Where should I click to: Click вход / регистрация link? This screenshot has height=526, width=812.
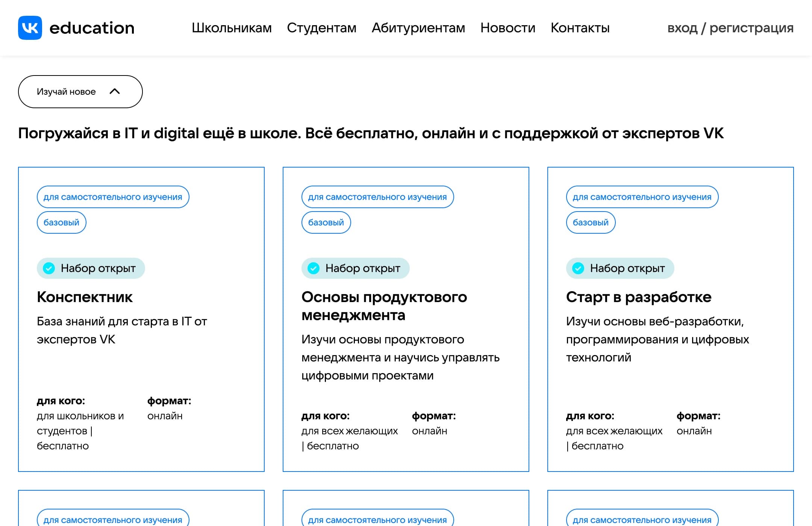(x=730, y=28)
